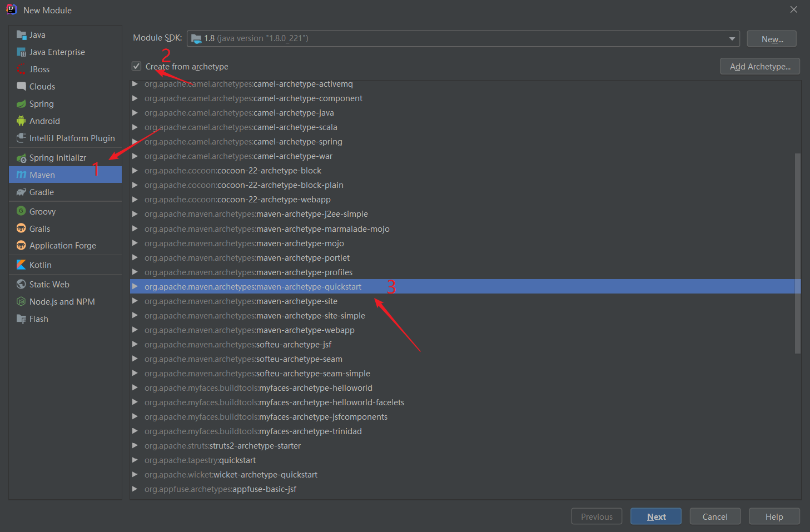Screen dimensions: 810x532
Task: Expand struts2-archetype-starter node
Action: tap(135, 446)
